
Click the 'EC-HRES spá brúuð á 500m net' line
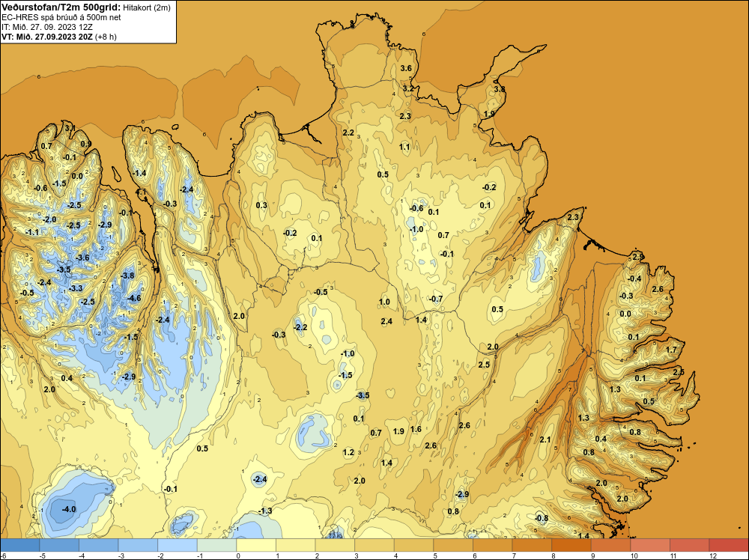click(61, 17)
